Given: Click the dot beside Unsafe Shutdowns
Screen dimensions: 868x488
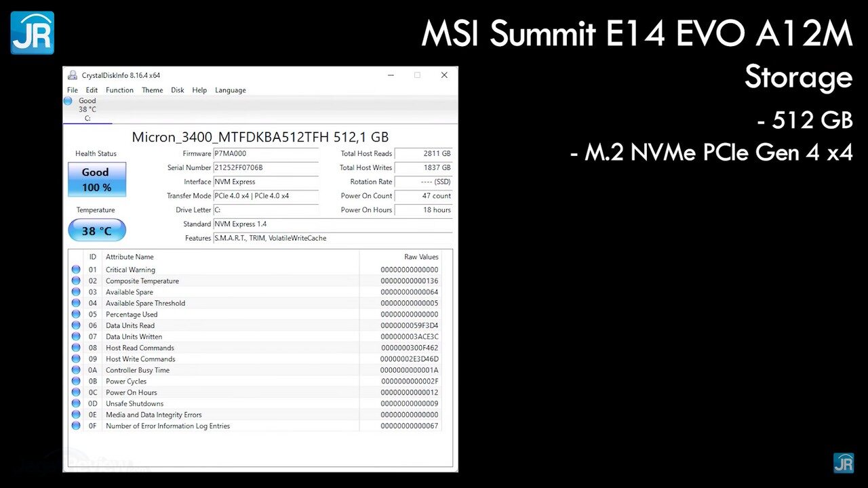Looking at the screenshot, I should (75, 403).
